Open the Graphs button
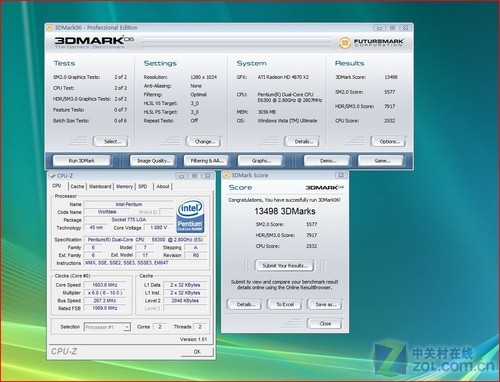500x382 pixels. pos(261,161)
